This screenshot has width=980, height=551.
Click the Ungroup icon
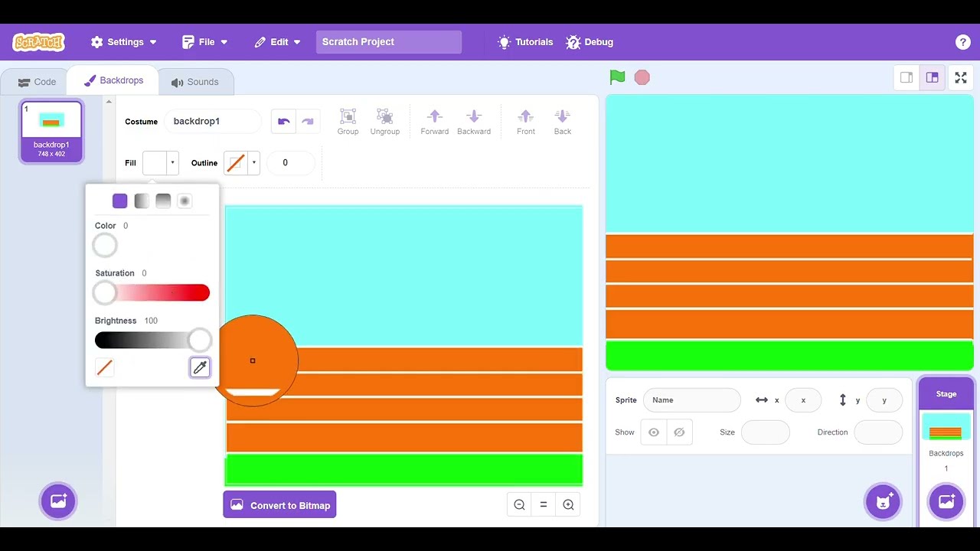385,122
